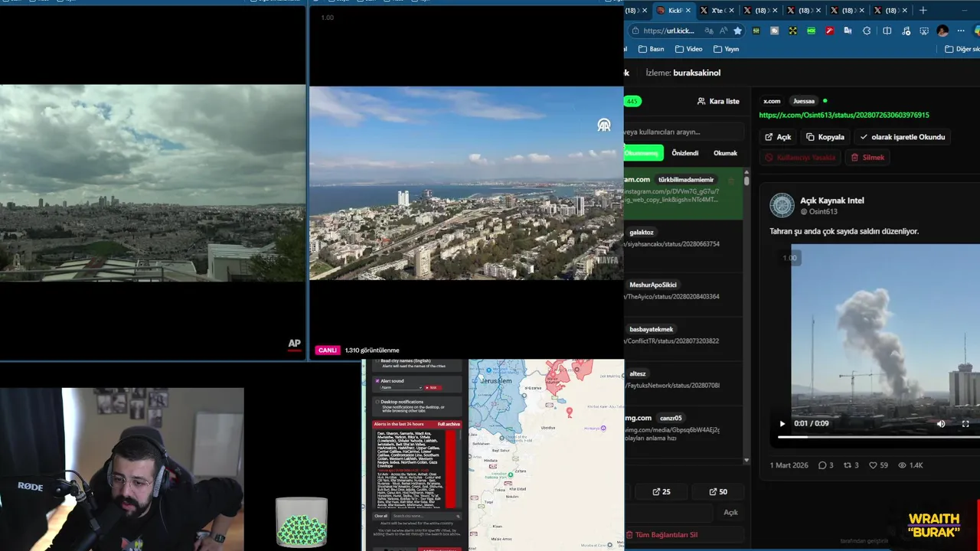The height and width of the screenshot is (551, 980).
Task: Mark link as read with Okundu button
Action: tap(903, 137)
